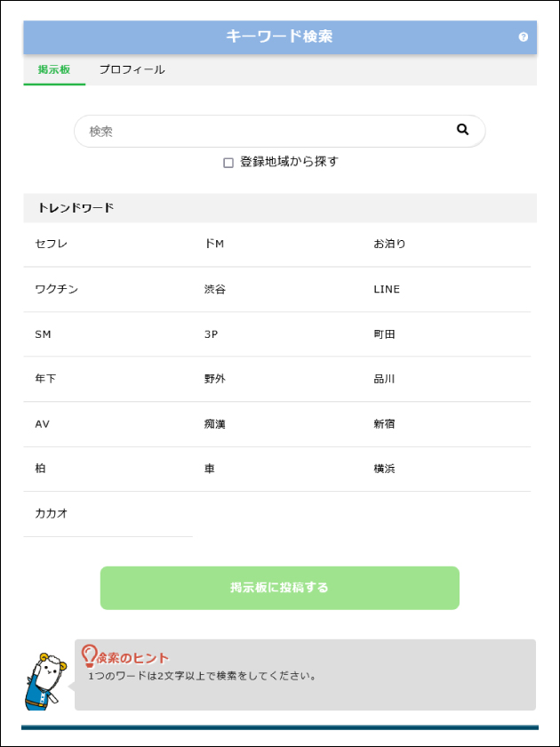Viewport: 560px width, 747px height.
Task: Switch to the プロフィール tab
Action: 132,69
